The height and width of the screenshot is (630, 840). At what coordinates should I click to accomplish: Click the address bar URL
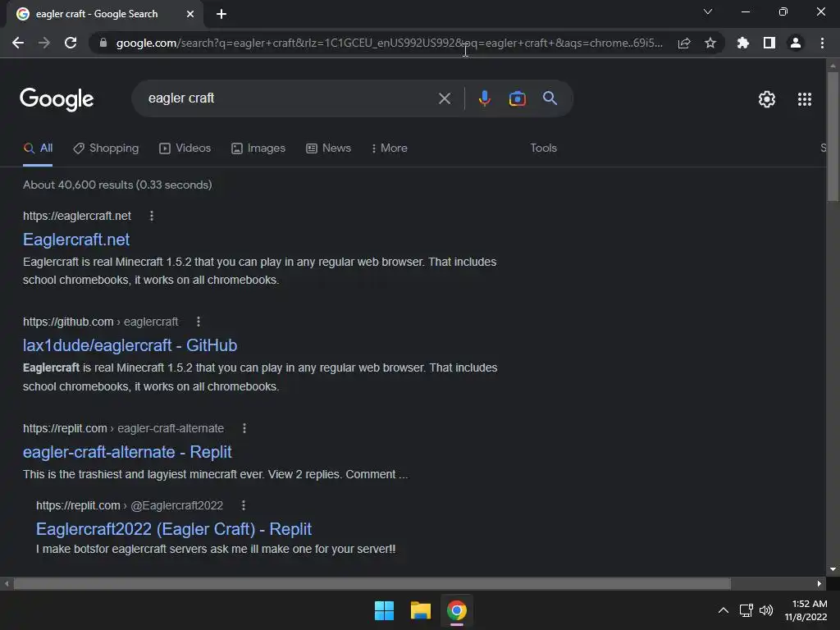pos(390,43)
